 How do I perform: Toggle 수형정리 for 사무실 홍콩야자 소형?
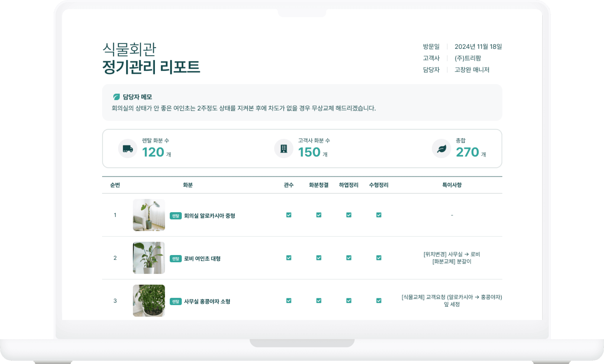pyautogui.click(x=379, y=301)
